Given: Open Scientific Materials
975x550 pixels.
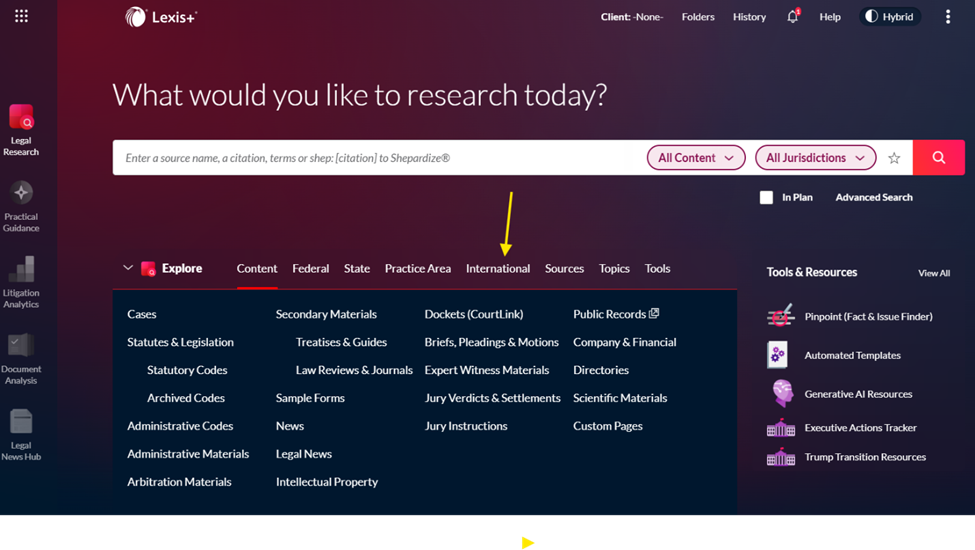Looking at the screenshot, I should [620, 398].
